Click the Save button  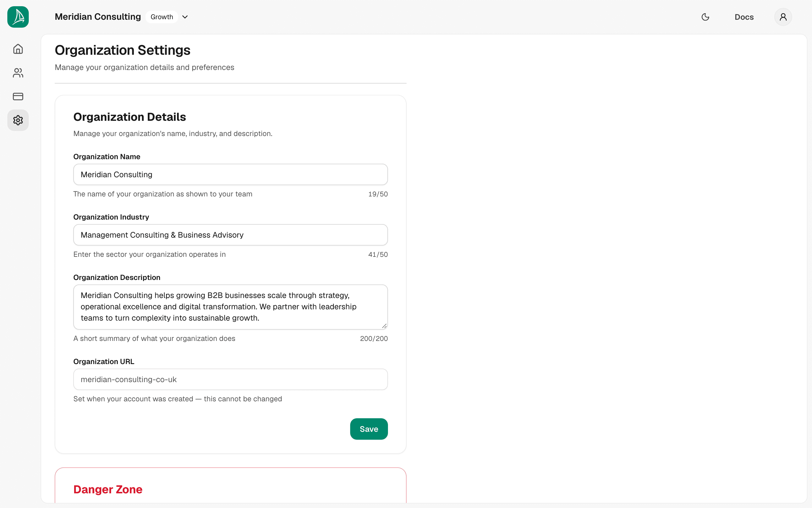click(369, 429)
